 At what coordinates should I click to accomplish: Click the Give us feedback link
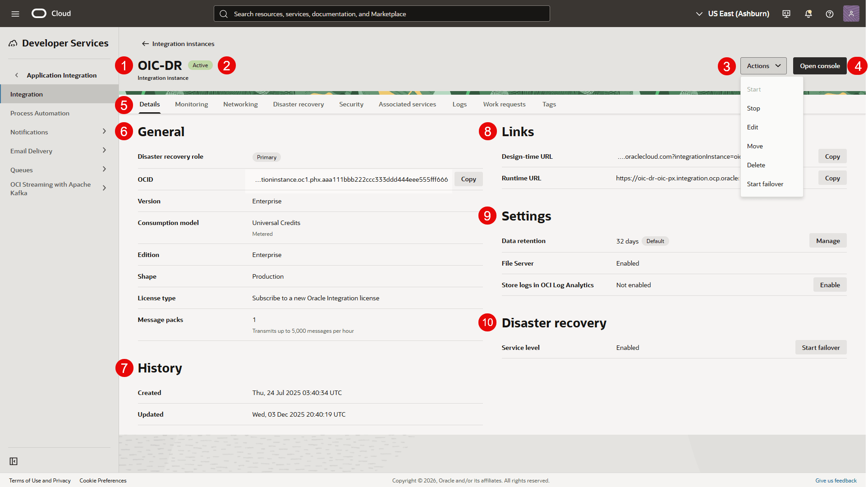click(x=836, y=480)
